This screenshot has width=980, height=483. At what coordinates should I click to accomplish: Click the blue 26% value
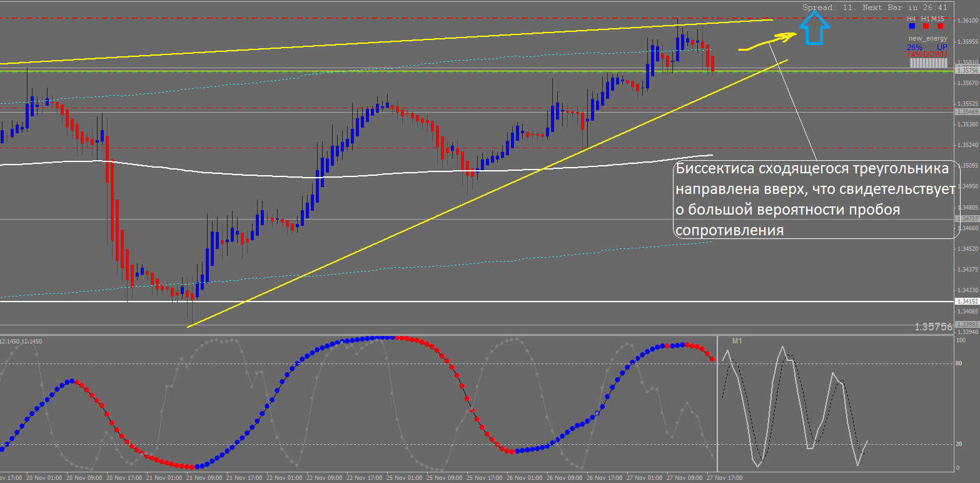click(914, 47)
